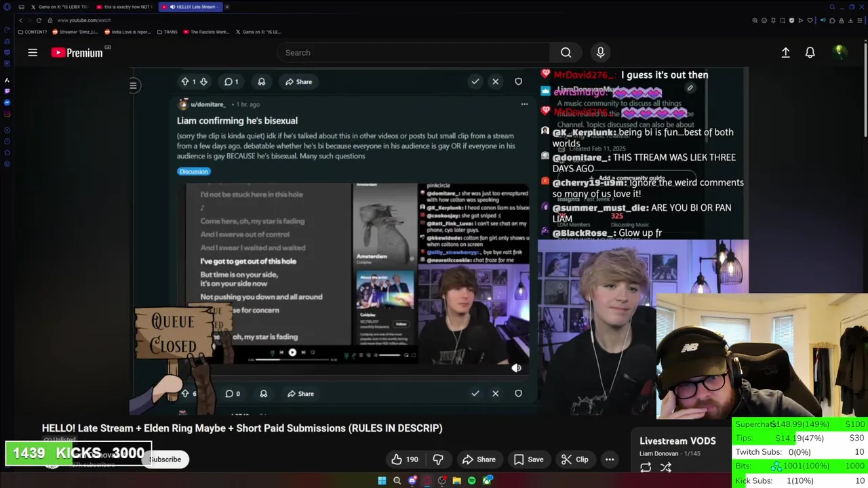Upvote the post by u/domitare_
This screenshot has width=868, height=488.
[x=185, y=81]
